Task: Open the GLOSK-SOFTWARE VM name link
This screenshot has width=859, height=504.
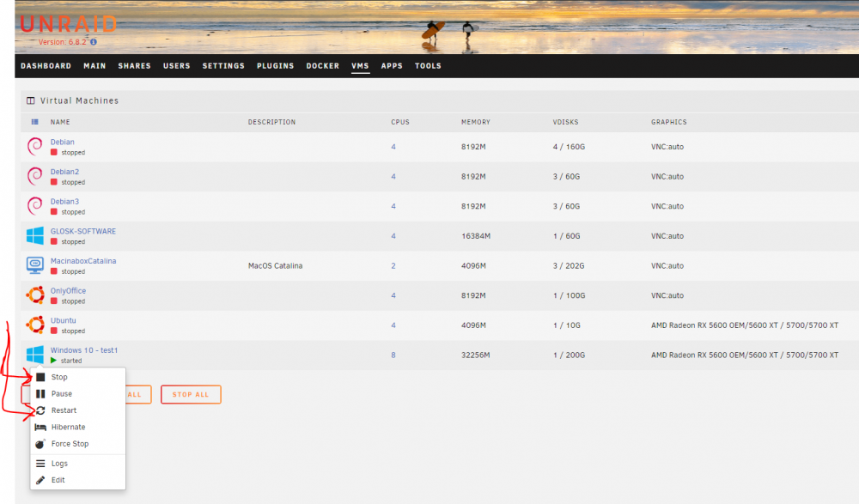Action: click(x=83, y=231)
